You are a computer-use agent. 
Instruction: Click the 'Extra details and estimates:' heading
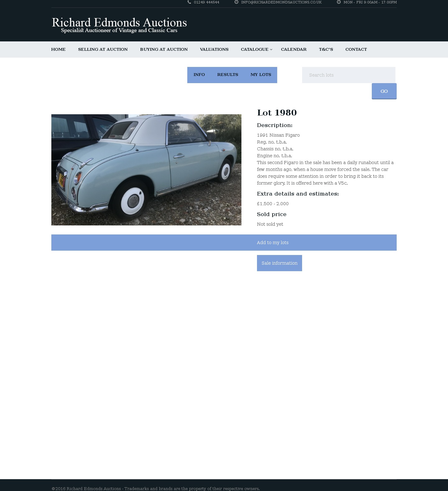click(298, 194)
